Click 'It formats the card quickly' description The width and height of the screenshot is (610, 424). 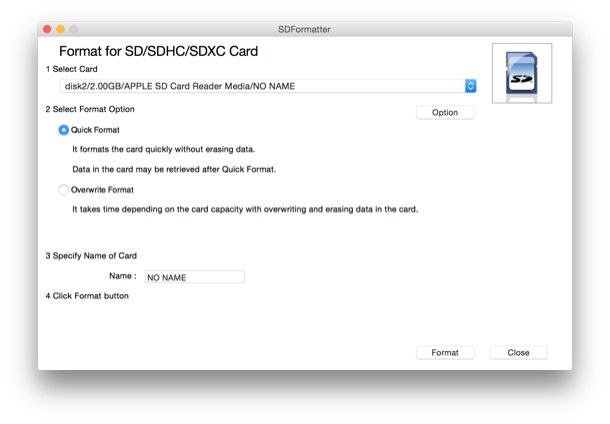(164, 149)
